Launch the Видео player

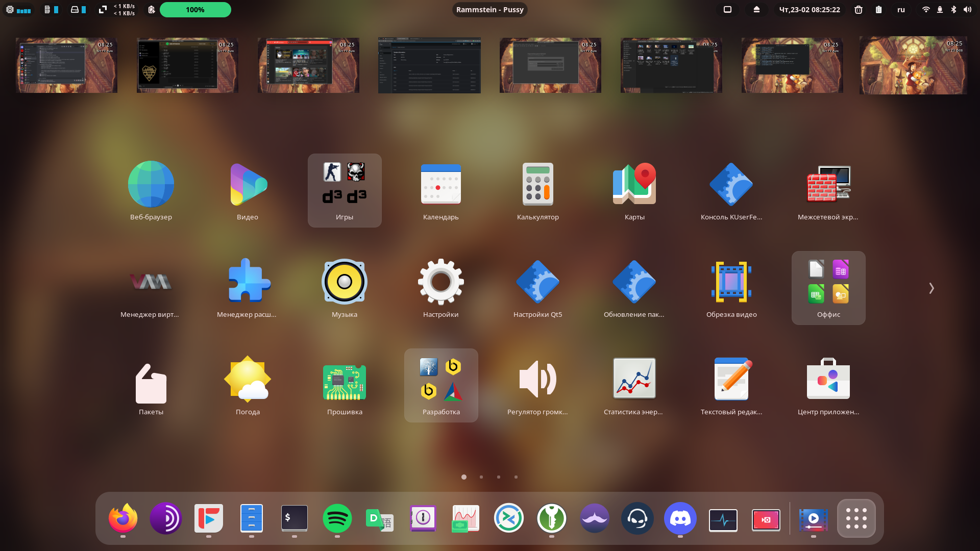tap(248, 190)
